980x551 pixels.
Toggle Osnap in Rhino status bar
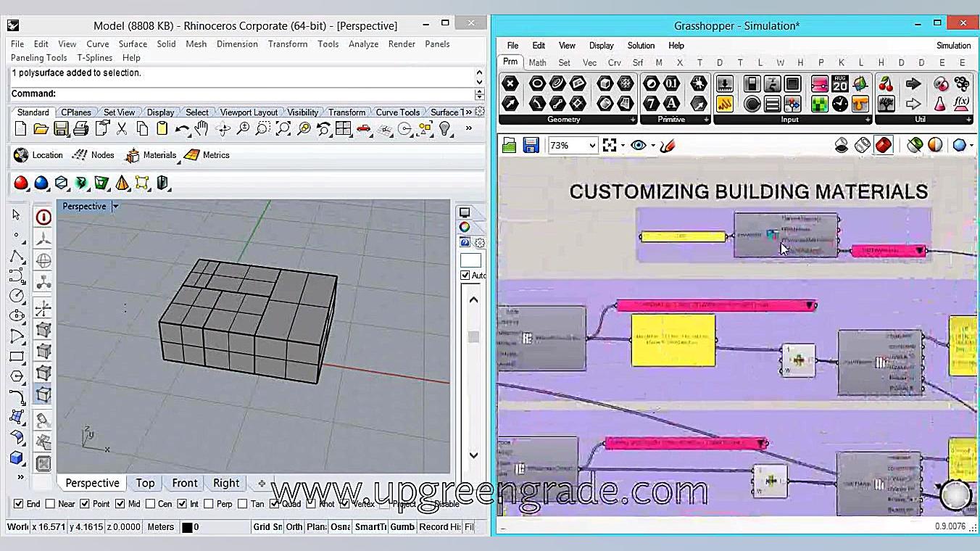340,527
